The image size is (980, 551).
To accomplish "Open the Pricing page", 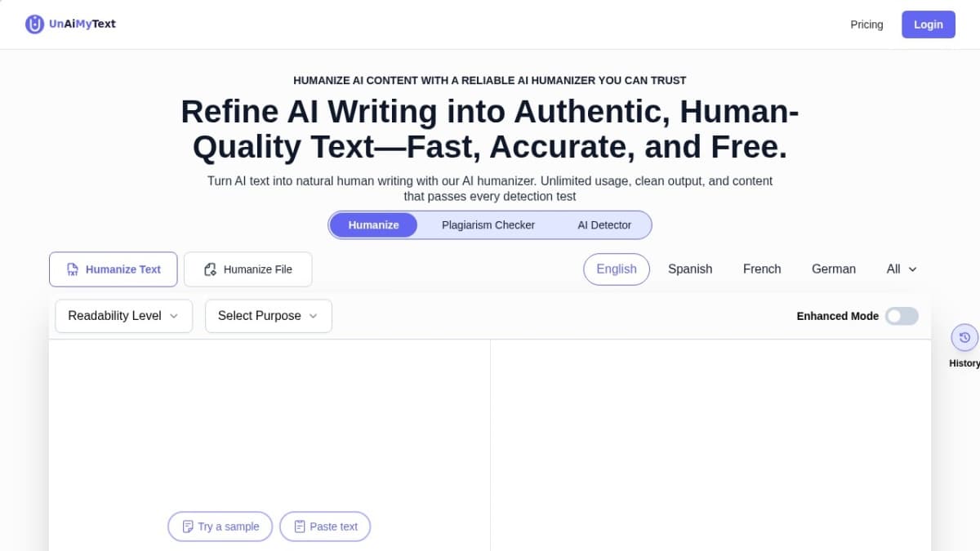I will coord(866,24).
